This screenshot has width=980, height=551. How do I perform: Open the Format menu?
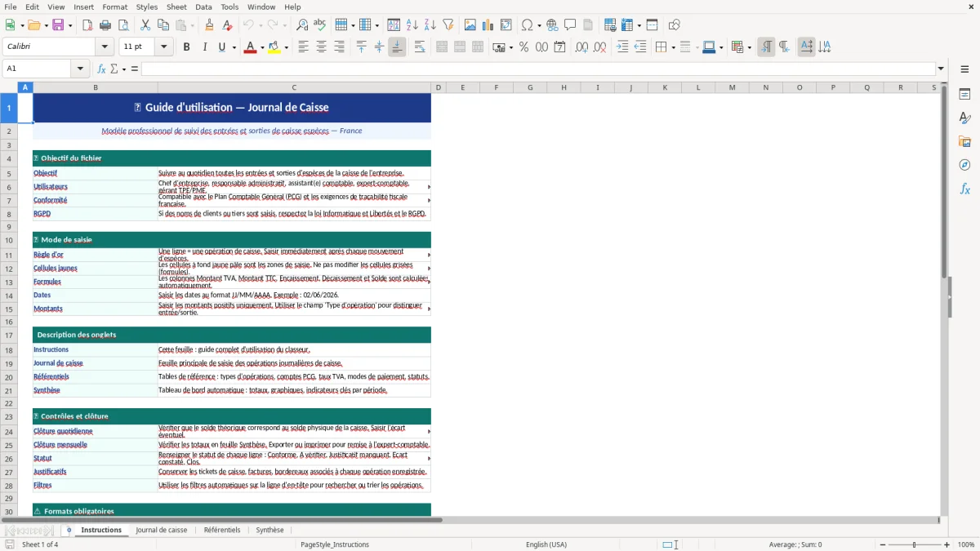114,7
